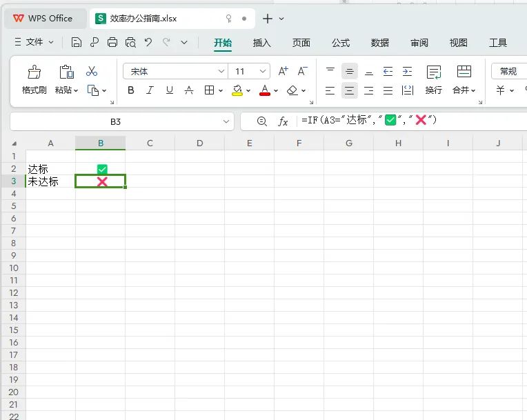Viewport: 527px width, 420px height.
Task: Open Print Preview icon
Action: tap(130, 42)
